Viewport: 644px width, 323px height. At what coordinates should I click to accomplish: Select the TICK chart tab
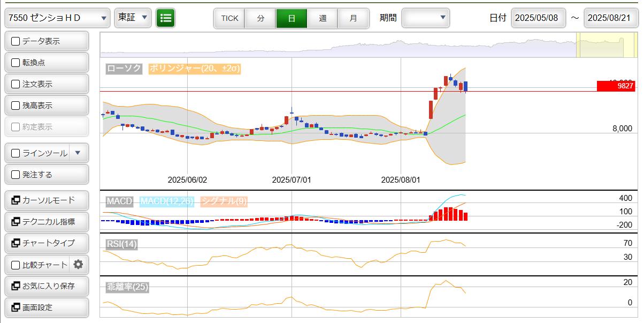click(x=229, y=18)
